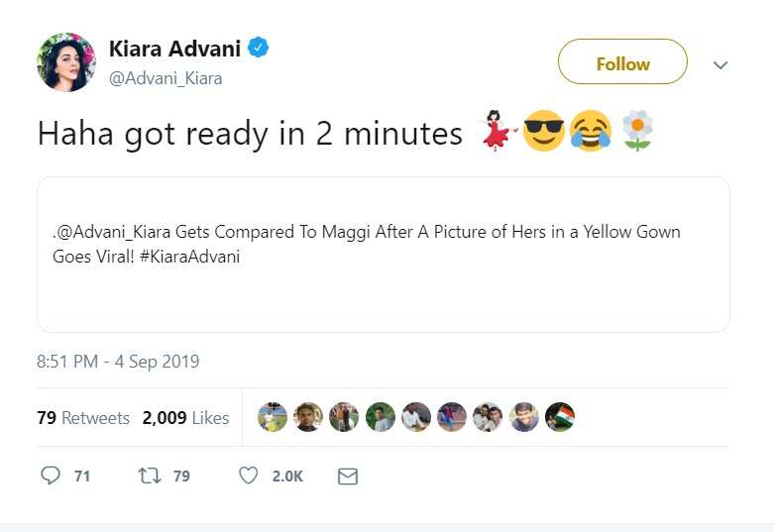The height and width of the screenshot is (532, 774).
Task: View the 2,009 Likes list
Action: click(185, 418)
